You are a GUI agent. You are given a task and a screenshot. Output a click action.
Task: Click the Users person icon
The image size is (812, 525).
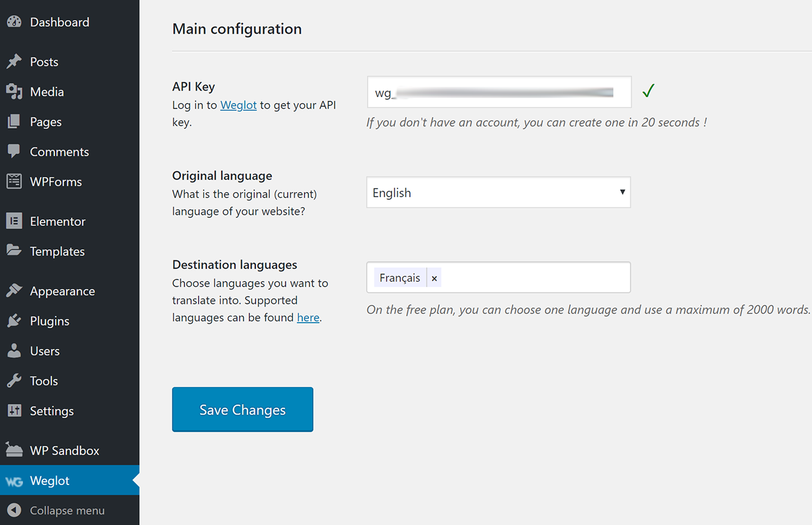(14, 351)
